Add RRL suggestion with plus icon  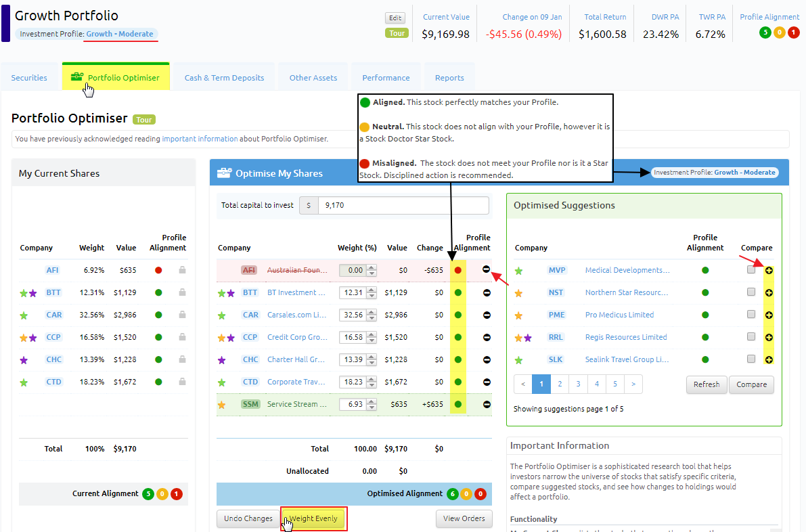click(x=769, y=337)
